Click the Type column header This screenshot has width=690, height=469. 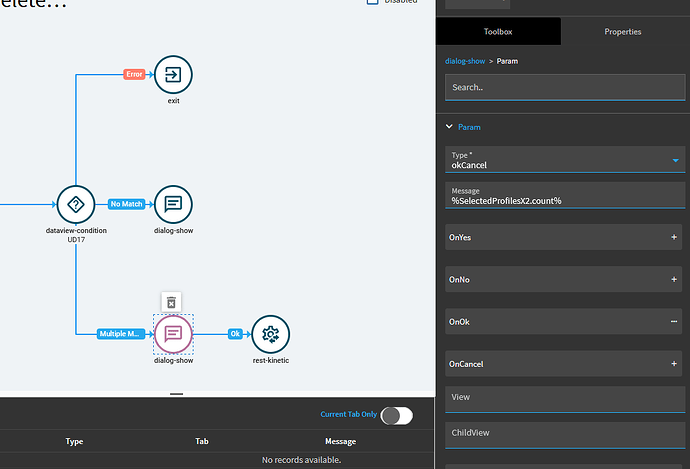74,441
